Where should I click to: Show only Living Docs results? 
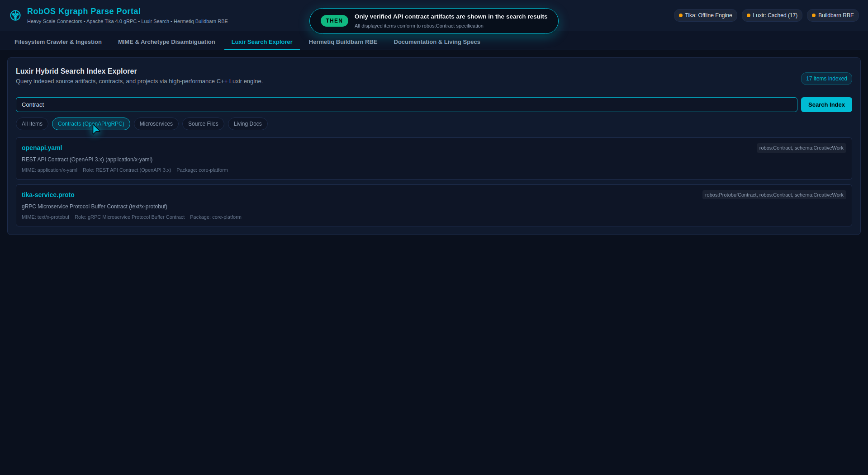[247, 124]
